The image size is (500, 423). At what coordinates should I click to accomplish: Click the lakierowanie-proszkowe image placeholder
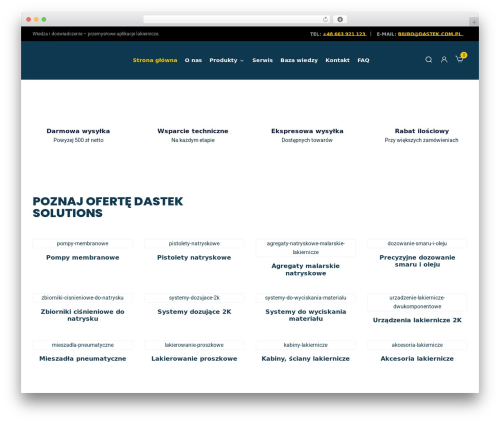click(194, 345)
